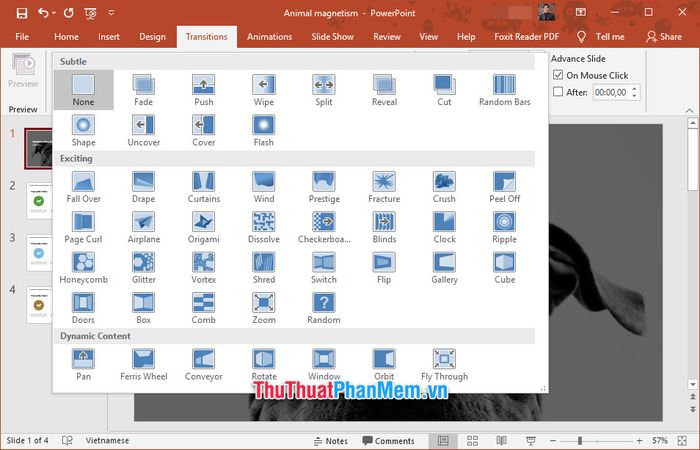Viewport: 700px width, 450px height.
Task: Select the Cover transition
Action: 204,131
